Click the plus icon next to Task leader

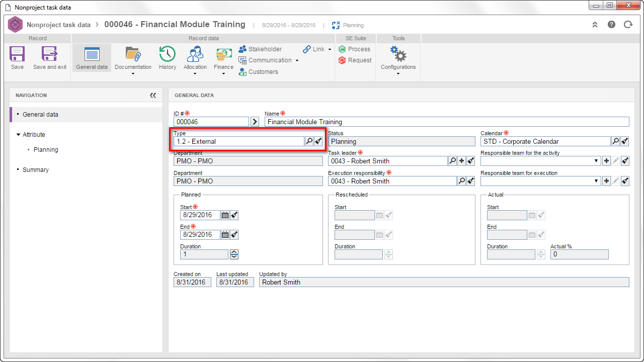[461, 161]
